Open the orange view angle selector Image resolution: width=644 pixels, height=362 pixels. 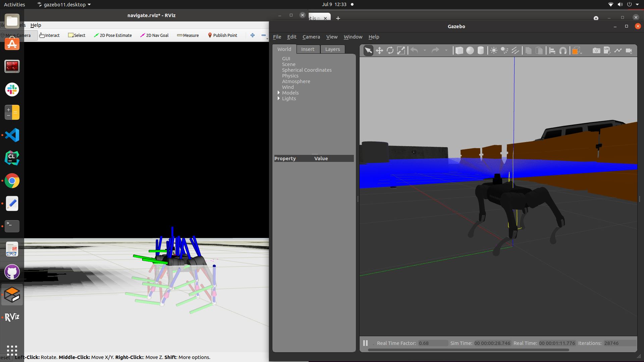coord(577,51)
